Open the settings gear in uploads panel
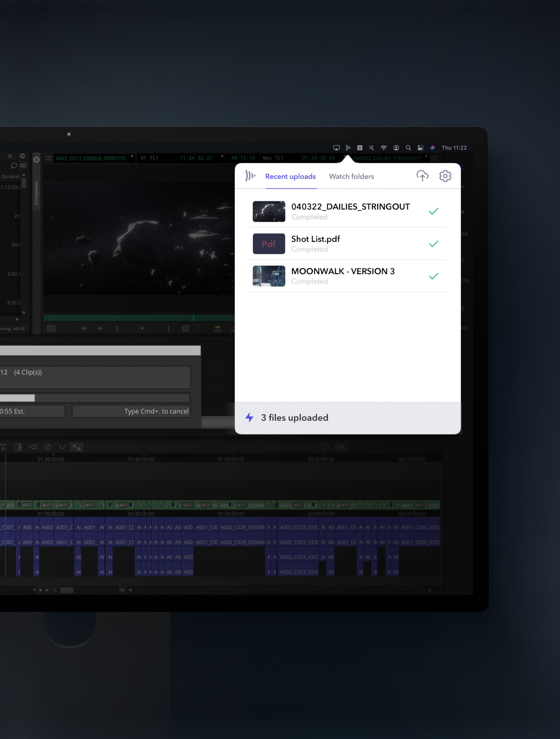 pos(445,176)
